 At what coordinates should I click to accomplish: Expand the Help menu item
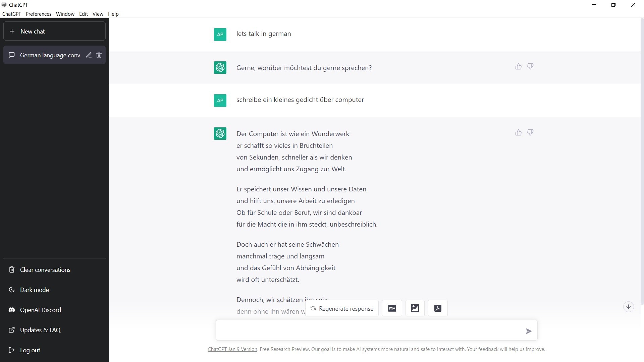coord(113,14)
